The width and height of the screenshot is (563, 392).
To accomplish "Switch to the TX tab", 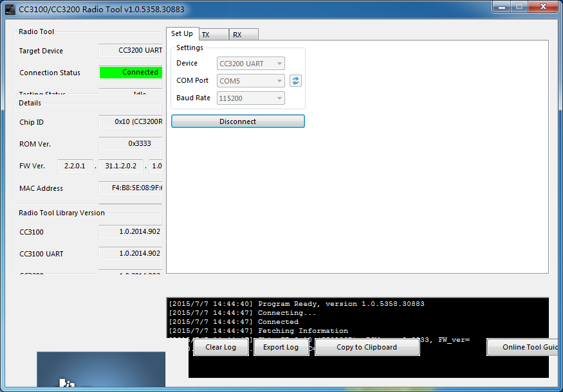I will click(x=214, y=35).
